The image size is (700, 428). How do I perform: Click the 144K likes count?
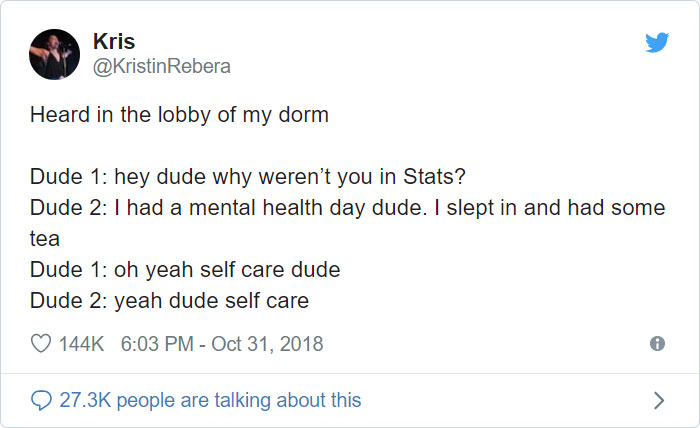click(x=82, y=343)
